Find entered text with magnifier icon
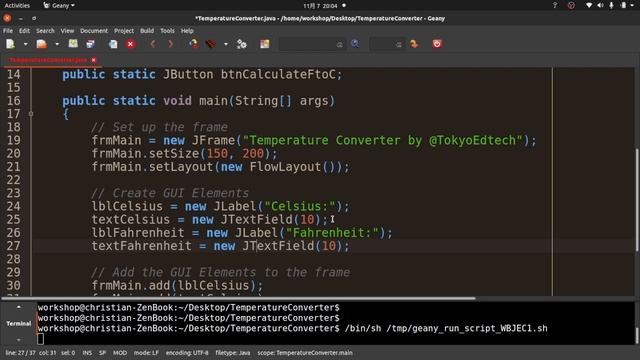The image size is (640, 360). [355, 44]
